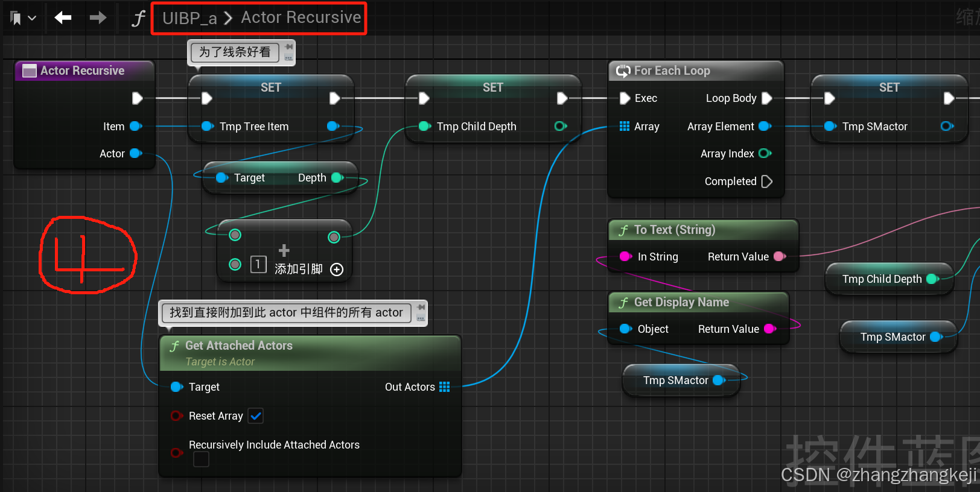Click the Tmp Child Depth SET output pin
Viewport: 980px width, 492px height.
click(x=561, y=126)
